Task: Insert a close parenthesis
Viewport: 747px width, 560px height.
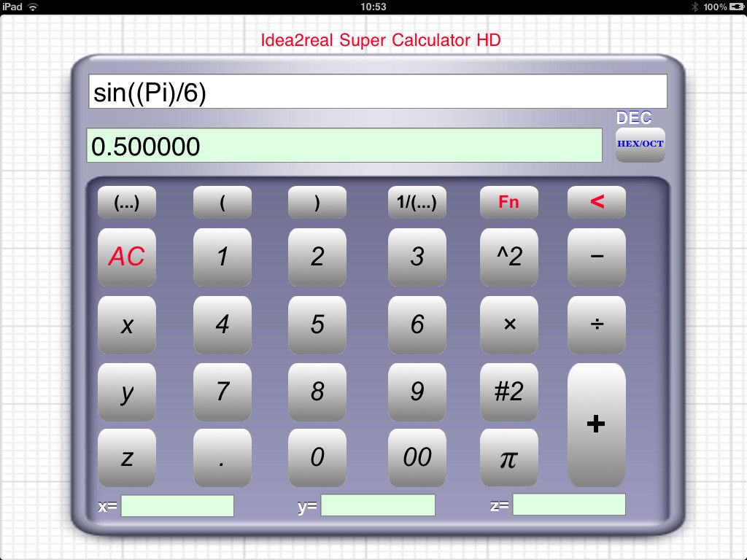Action: point(317,203)
